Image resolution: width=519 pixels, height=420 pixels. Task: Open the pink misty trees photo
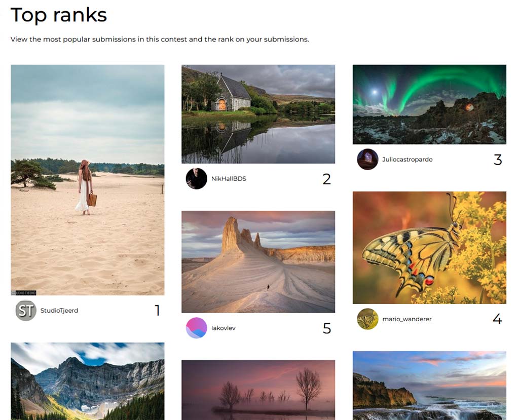point(258,390)
